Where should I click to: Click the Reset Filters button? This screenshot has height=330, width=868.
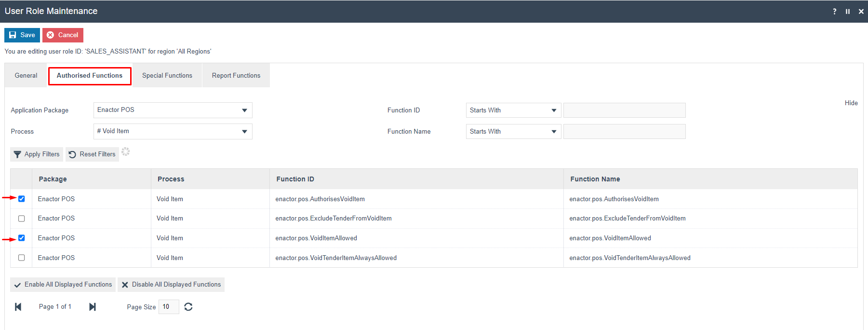(x=92, y=154)
